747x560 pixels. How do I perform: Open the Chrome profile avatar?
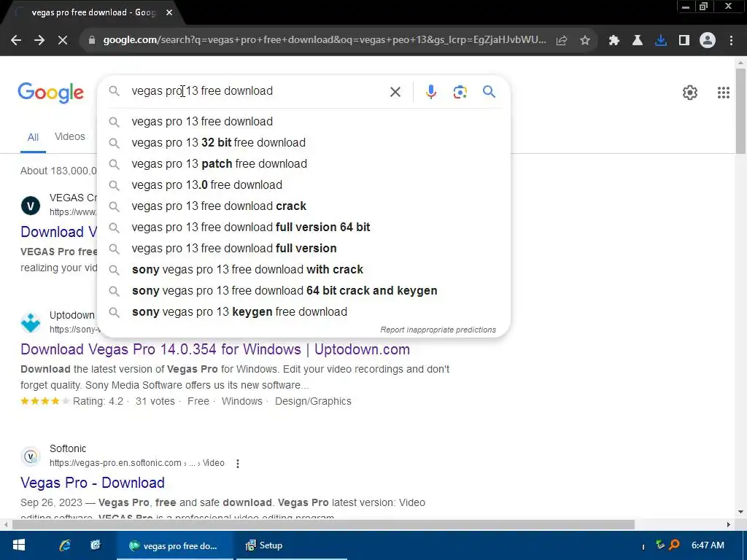tap(708, 41)
